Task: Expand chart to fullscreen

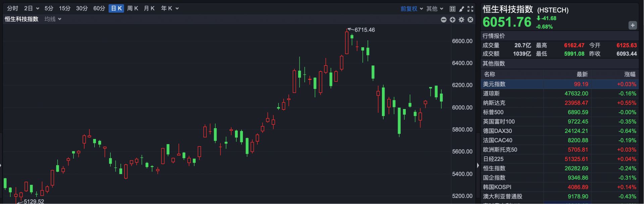Action: 470,9
